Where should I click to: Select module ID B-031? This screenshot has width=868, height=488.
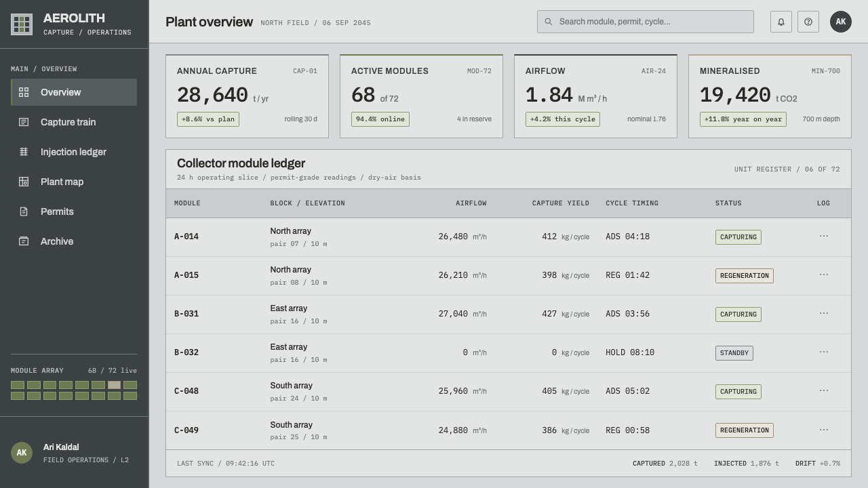pos(186,314)
